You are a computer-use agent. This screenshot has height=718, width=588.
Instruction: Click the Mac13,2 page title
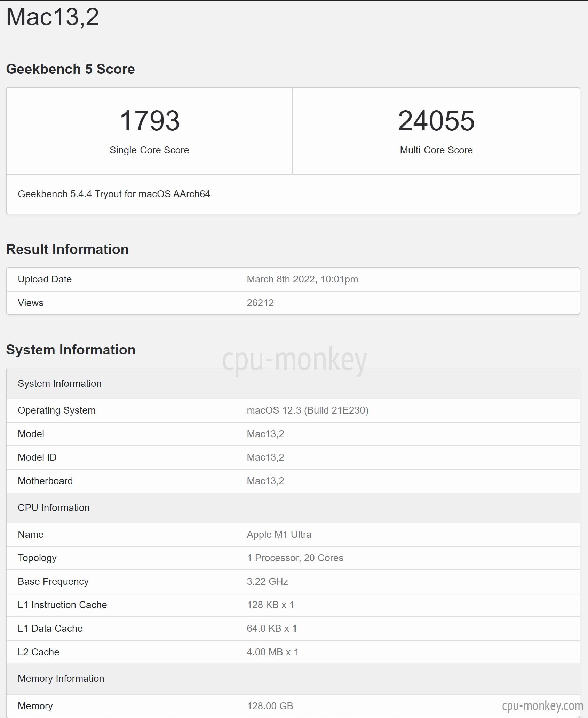click(x=53, y=17)
